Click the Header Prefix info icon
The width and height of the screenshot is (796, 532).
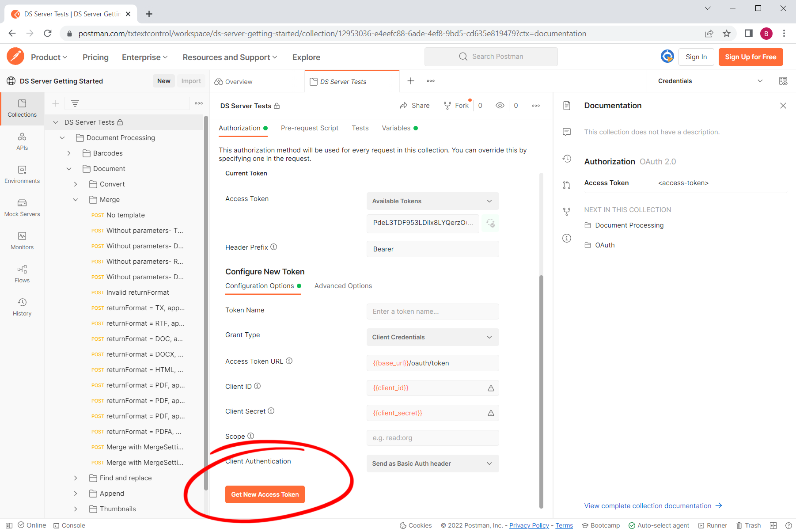[x=274, y=247]
